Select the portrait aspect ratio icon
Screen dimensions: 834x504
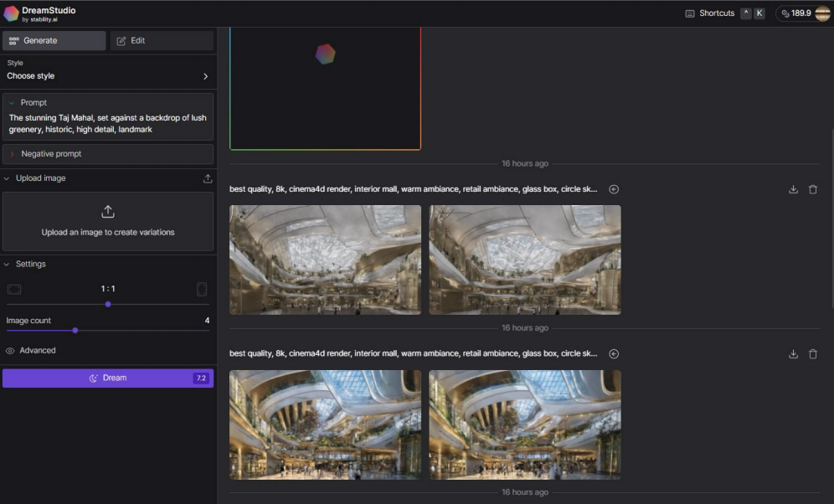202,289
